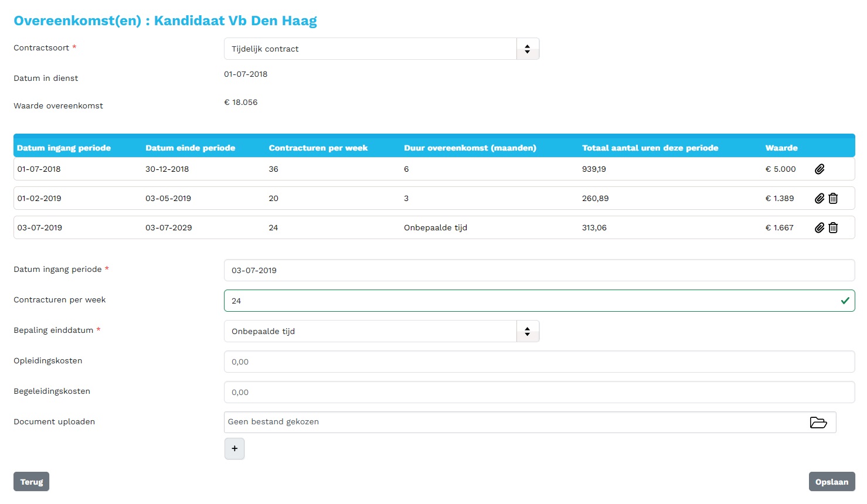
Task: Save with the Opslaan button
Action: pos(832,482)
